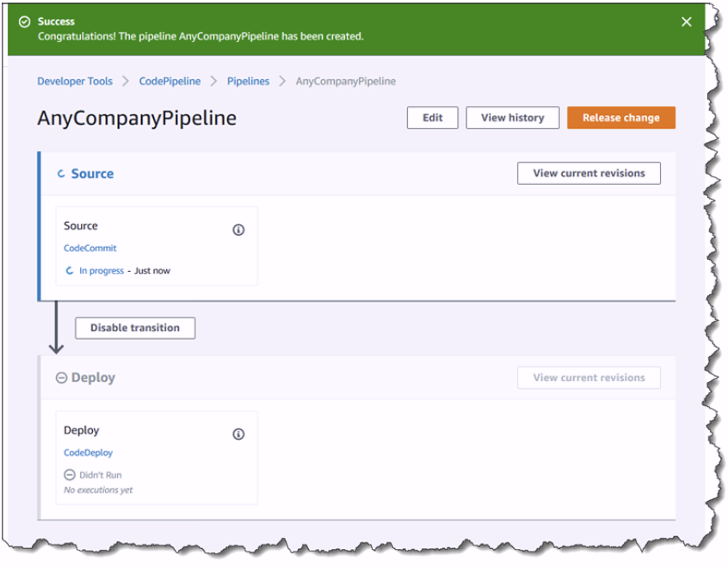Viewport: 728px width, 567px height.
Task: Click the AnyCompanyPipeline page title
Action: (137, 118)
